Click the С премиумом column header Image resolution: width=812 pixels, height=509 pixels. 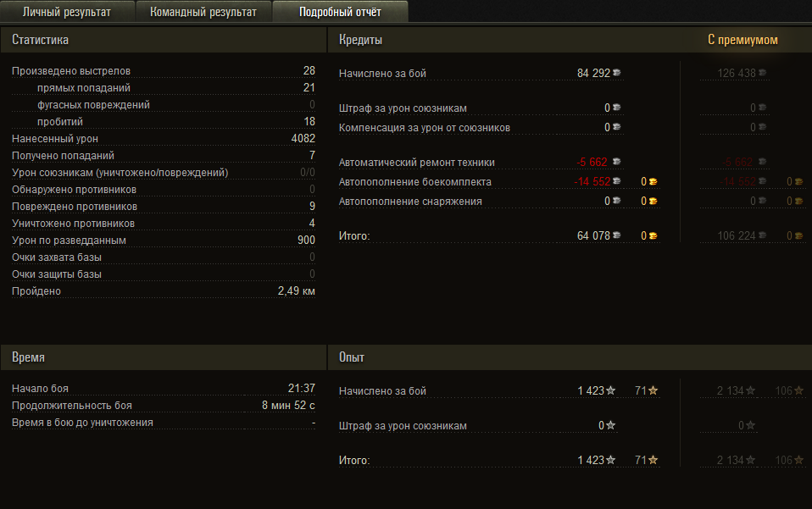coord(742,40)
